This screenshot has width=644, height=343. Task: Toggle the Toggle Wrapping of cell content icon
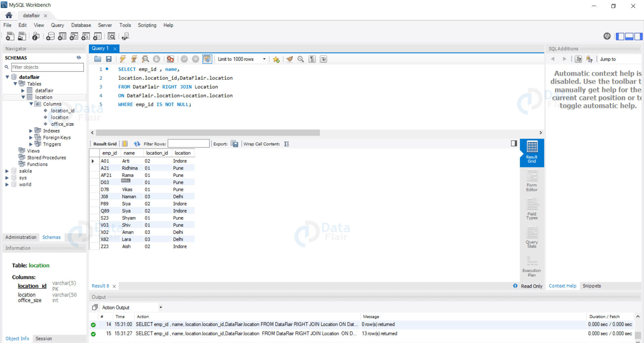286,144
